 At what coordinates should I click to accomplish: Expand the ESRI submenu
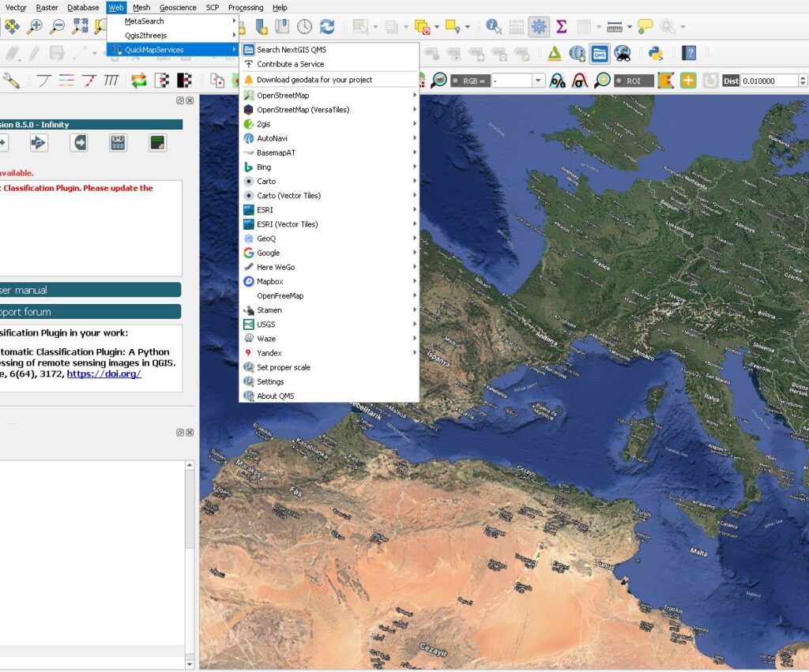[x=329, y=210]
